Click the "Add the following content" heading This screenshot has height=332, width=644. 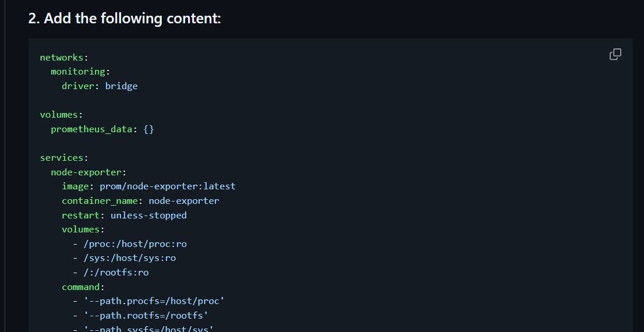(125, 19)
